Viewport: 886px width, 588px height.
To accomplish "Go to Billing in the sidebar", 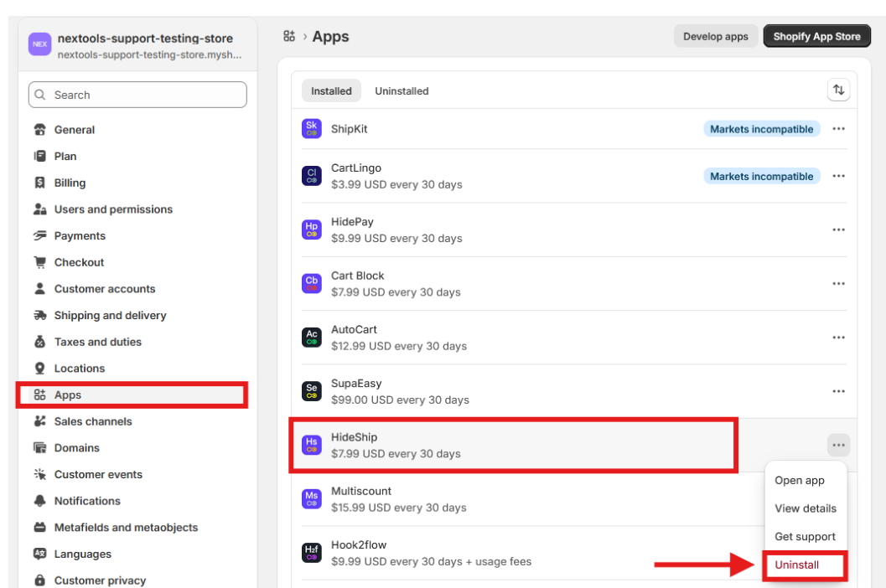I will pos(70,183).
